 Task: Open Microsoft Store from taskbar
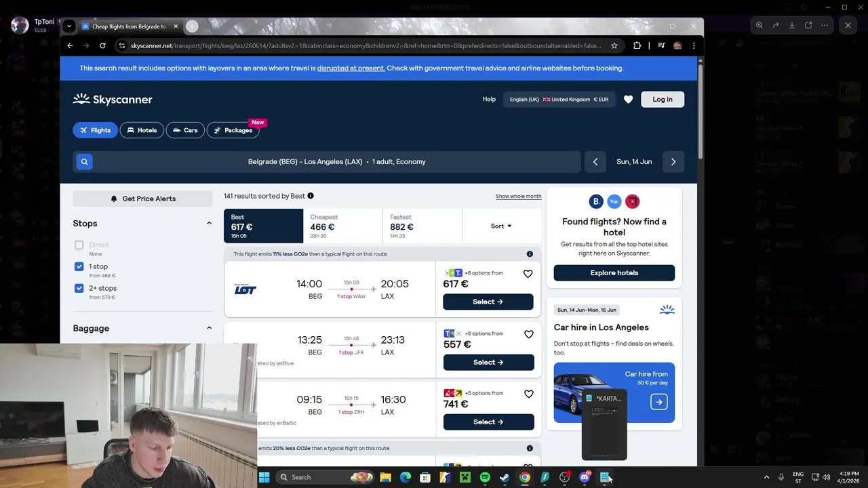(425, 477)
